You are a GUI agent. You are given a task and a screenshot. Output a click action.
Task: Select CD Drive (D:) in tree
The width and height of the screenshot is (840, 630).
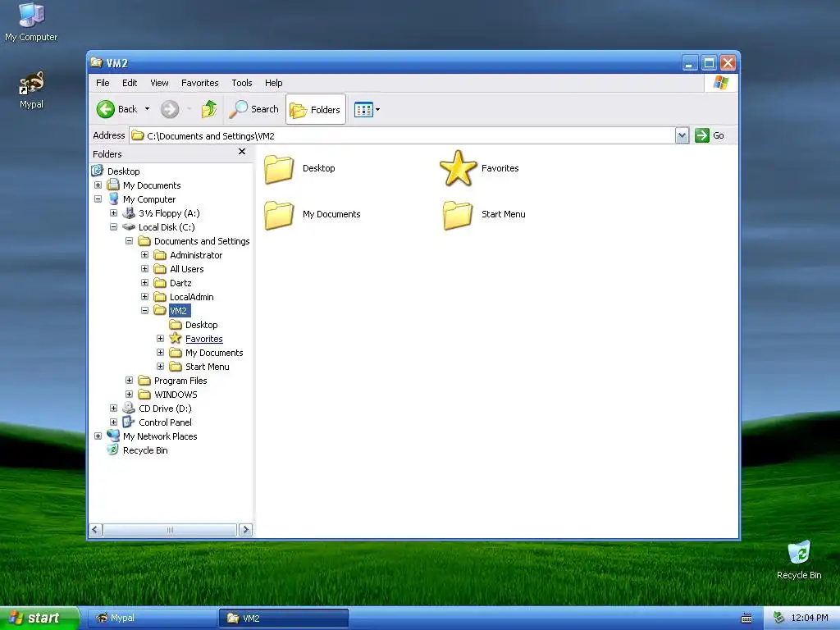pos(165,409)
